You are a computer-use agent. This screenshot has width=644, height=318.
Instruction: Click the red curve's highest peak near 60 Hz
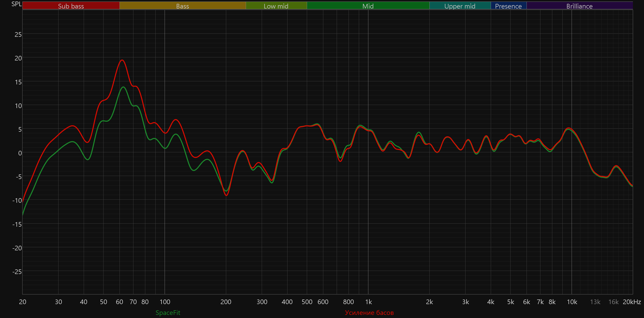point(122,60)
